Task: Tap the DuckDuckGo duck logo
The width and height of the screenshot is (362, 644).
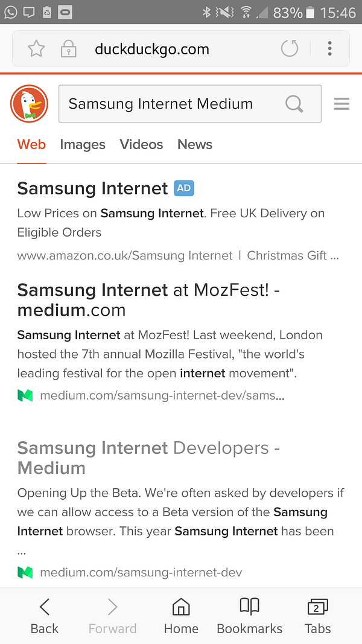Action: point(29,104)
